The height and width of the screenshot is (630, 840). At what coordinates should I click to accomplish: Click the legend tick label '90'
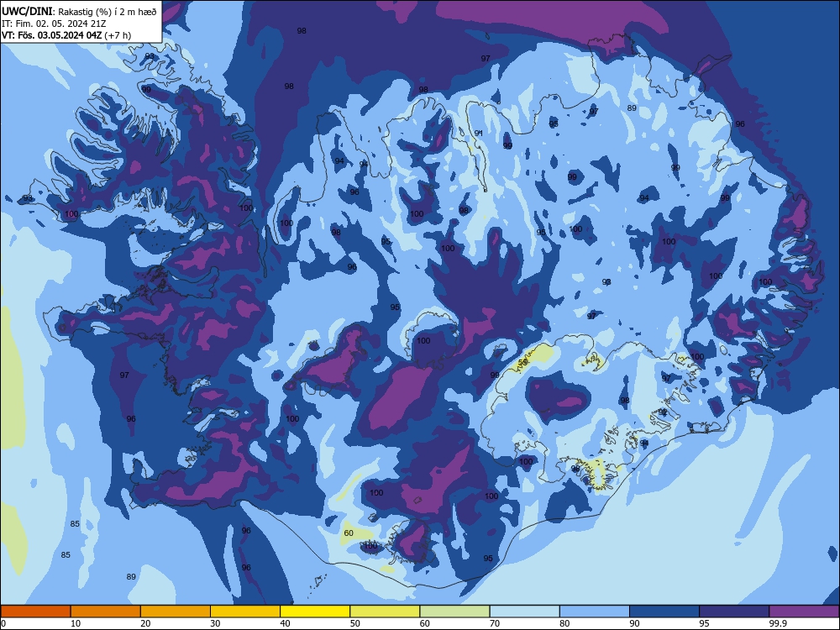635,623
